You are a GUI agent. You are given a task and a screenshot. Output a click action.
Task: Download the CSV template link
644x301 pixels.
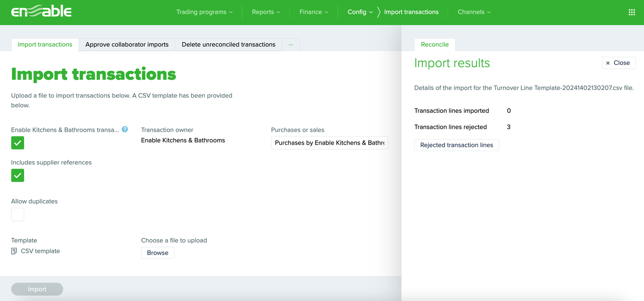point(40,251)
